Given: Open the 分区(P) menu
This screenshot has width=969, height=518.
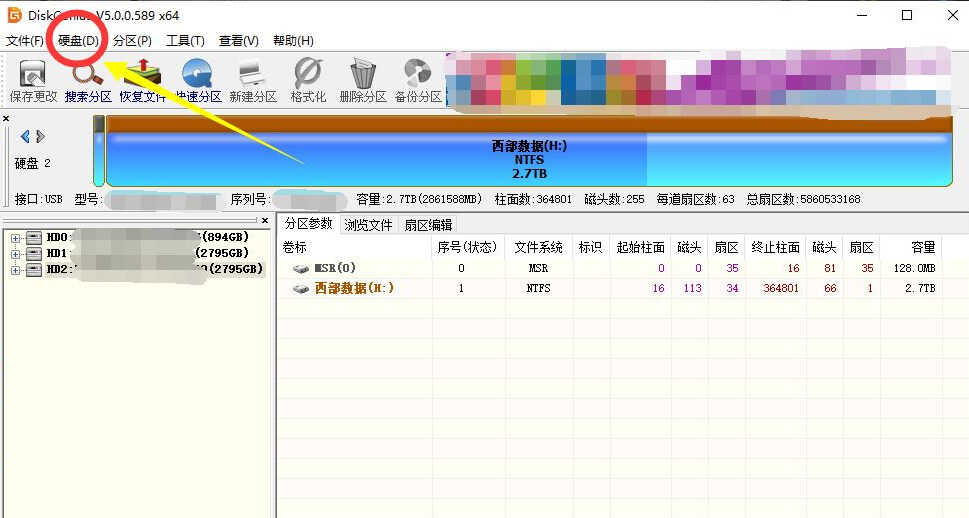Looking at the screenshot, I should tap(132, 41).
